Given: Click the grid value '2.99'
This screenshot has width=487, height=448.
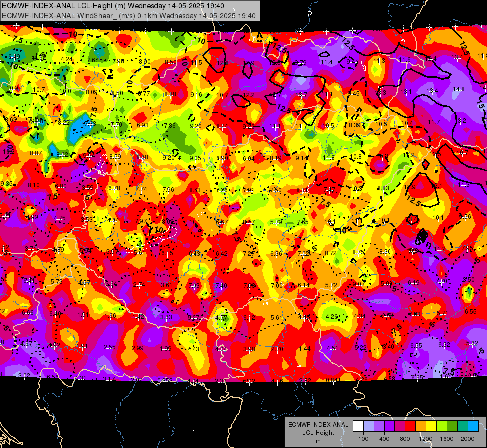Looking at the screenshot, I should point(138,348).
